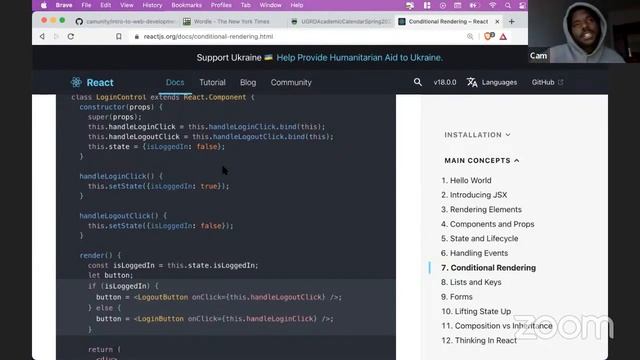Open the Edit menu
The height and width of the screenshot is (360, 640).
(106, 5)
